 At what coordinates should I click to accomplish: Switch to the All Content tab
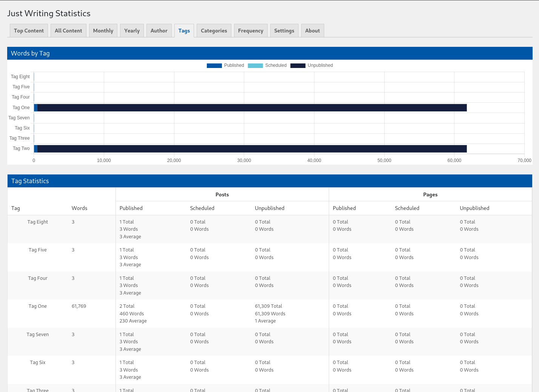(x=68, y=31)
